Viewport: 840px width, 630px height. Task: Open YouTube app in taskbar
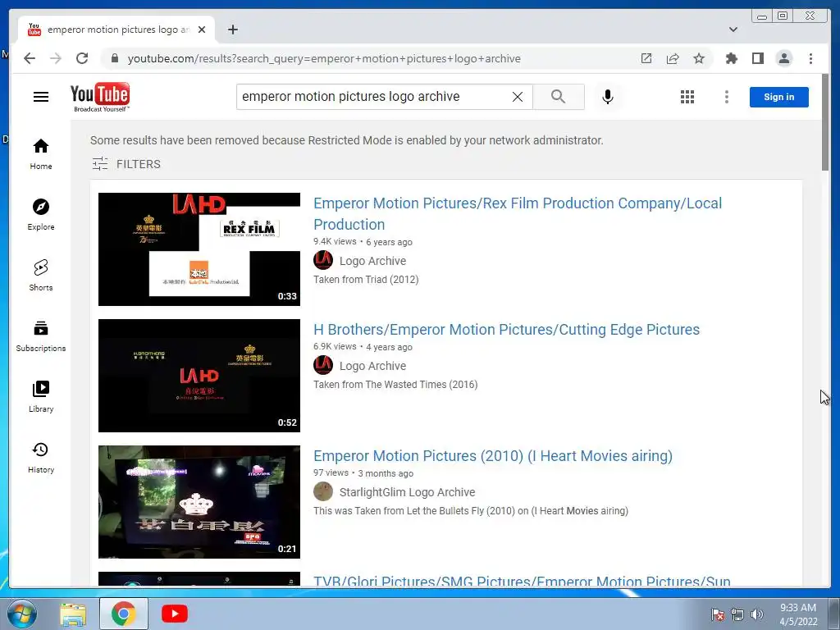click(x=175, y=614)
